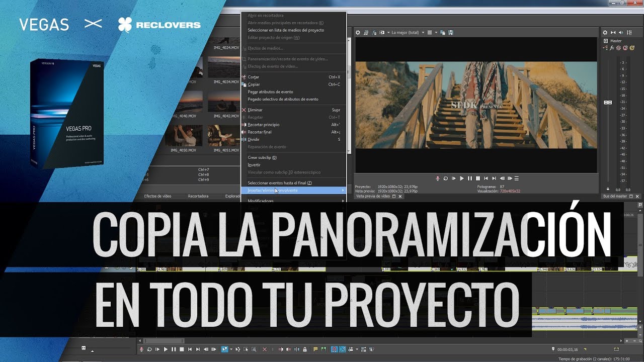Click the overlays grid icon in preview
Screen dimensions: 644x362
click(x=429, y=33)
